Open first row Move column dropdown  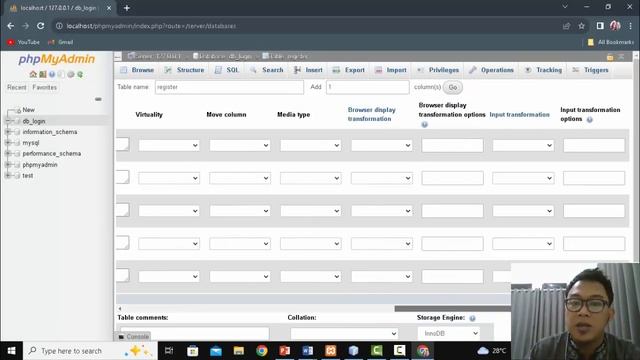click(240, 145)
